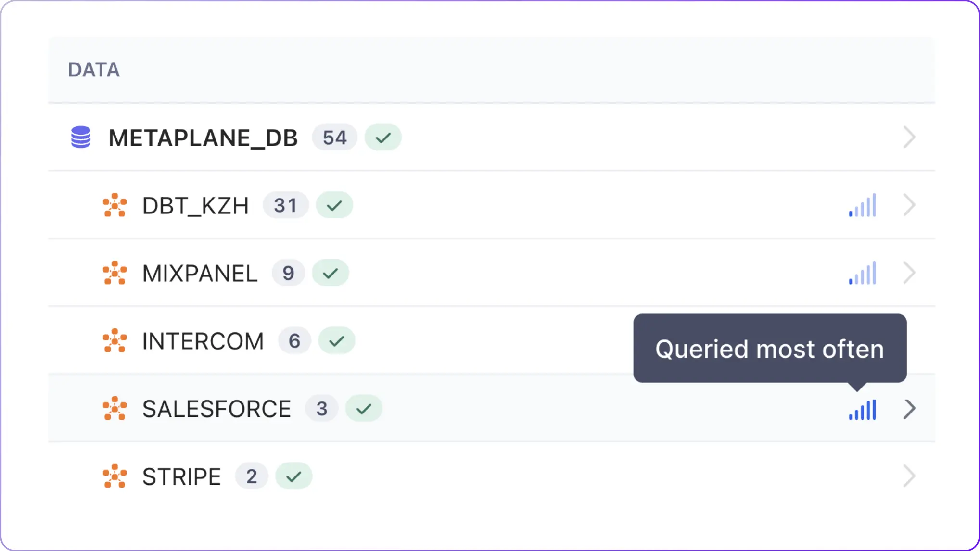Click the DATA section header
The image size is (980, 551).
pos(94,70)
